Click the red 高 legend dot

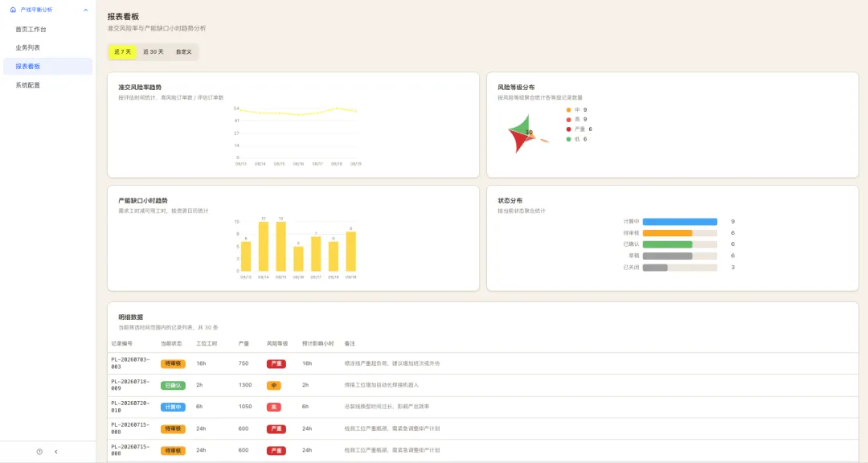tap(568, 119)
